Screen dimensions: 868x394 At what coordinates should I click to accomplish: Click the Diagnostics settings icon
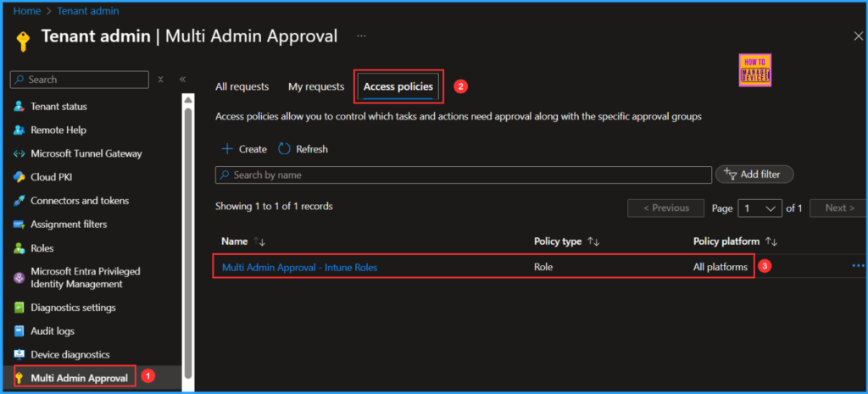pos(19,307)
